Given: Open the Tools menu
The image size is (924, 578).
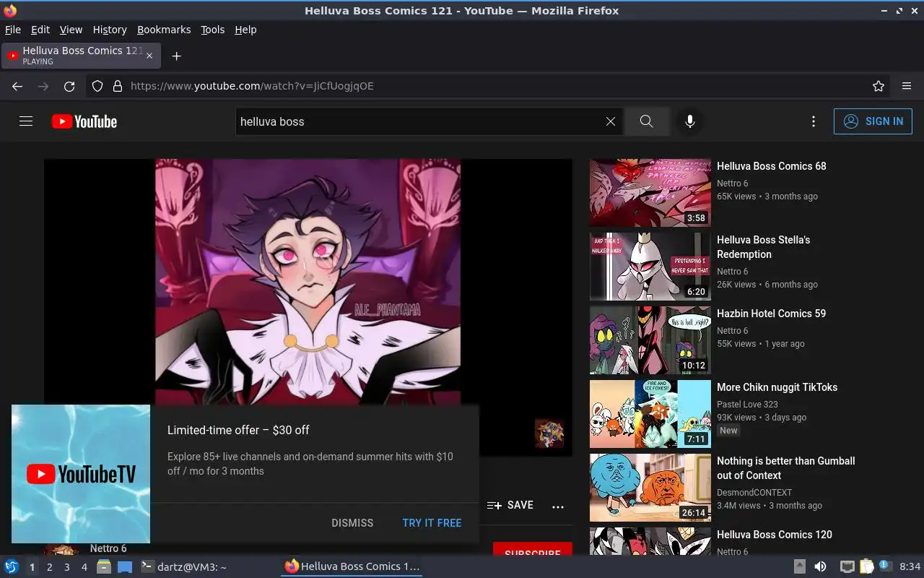Looking at the screenshot, I should [213, 30].
